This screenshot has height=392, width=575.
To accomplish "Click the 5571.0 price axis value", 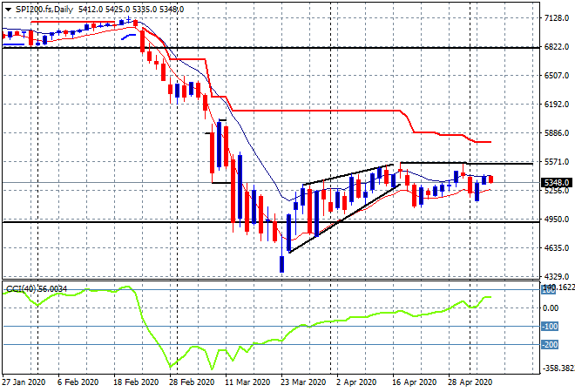I will click(557, 162).
